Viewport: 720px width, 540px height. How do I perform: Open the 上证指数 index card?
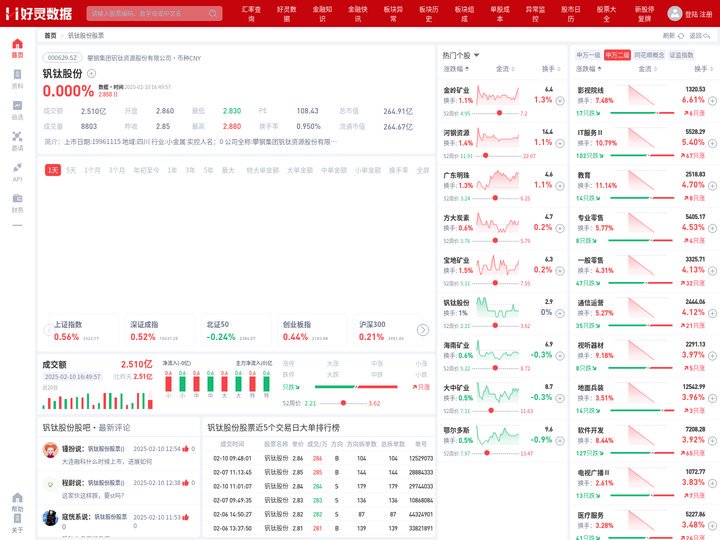pyautogui.click(x=82, y=330)
